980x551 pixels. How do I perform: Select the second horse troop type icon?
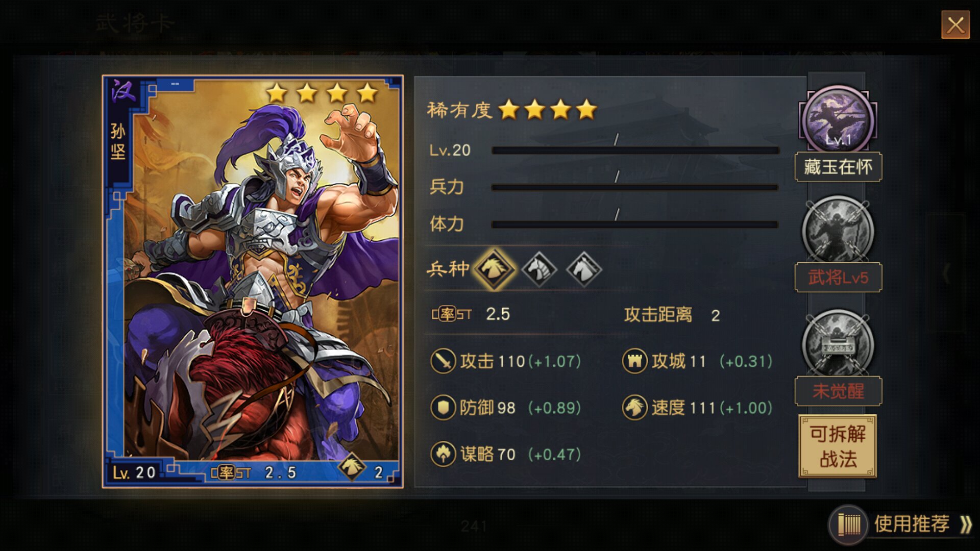pos(539,269)
